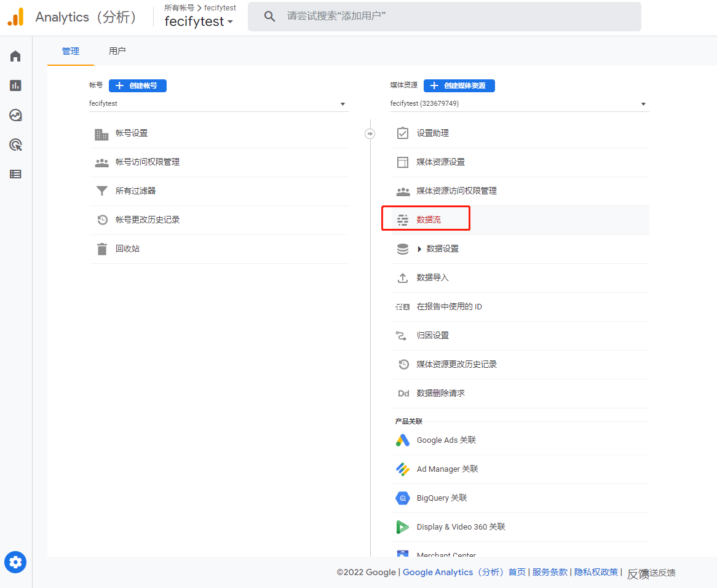Viewport: 717px width, 588px height.
Task: Click the 所有帐号 breadcrumb link
Action: (180, 8)
